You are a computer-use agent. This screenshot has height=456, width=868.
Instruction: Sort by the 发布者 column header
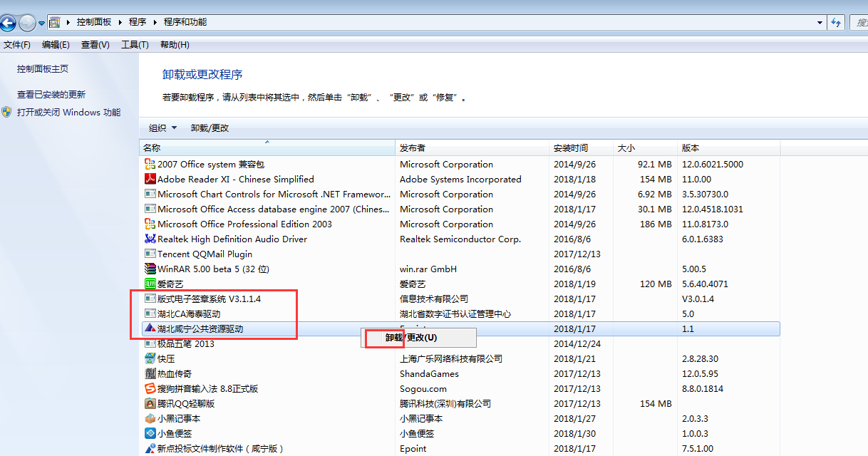[x=473, y=148]
